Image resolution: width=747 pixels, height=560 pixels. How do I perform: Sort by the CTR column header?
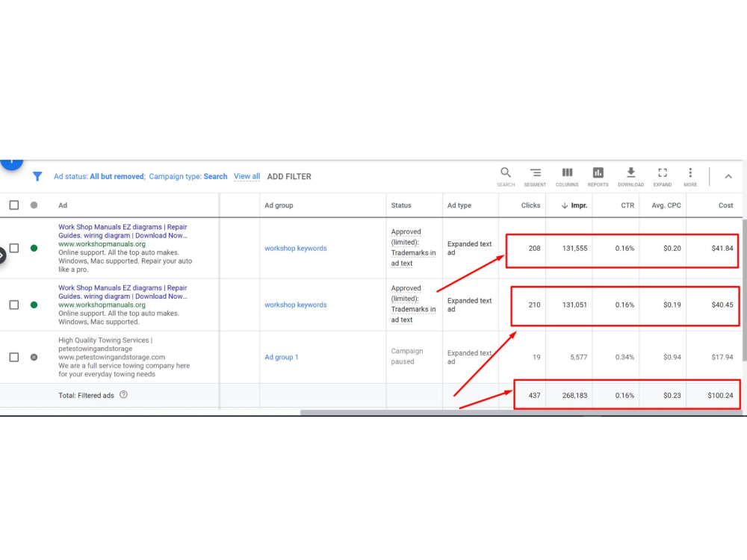pos(627,205)
